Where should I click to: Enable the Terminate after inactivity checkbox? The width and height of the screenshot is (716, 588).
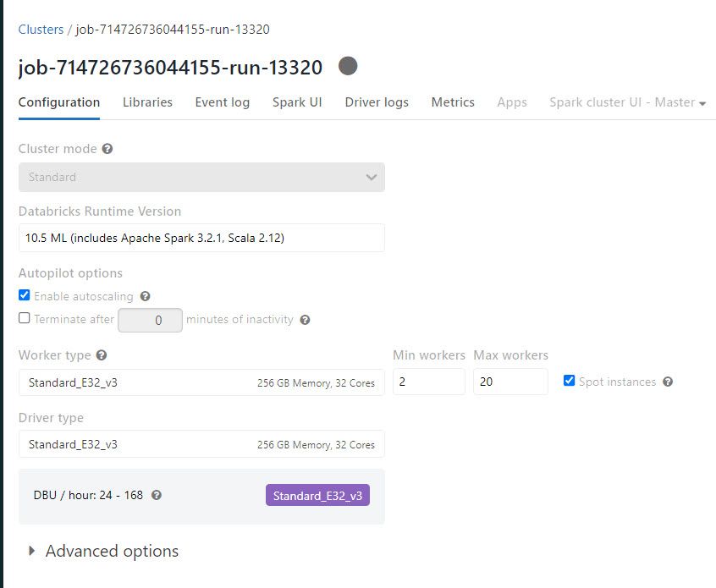25,319
